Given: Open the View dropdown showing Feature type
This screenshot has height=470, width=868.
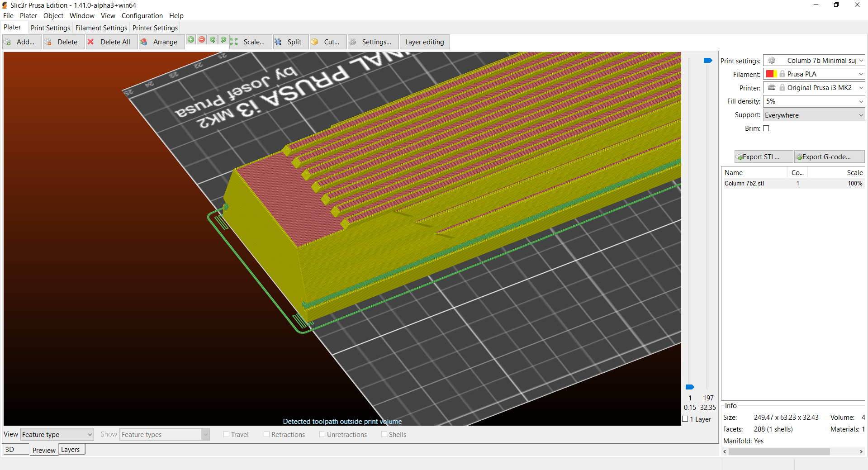Looking at the screenshot, I should click(x=57, y=434).
